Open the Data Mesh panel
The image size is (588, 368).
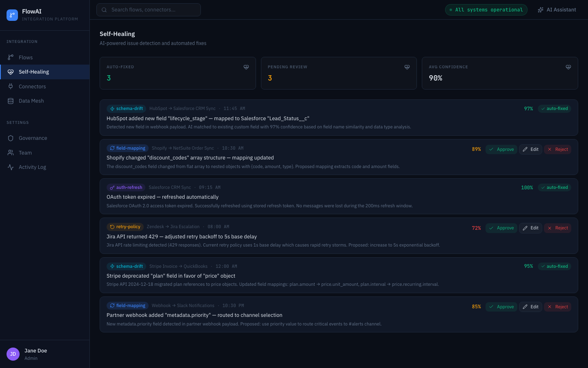tap(31, 101)
